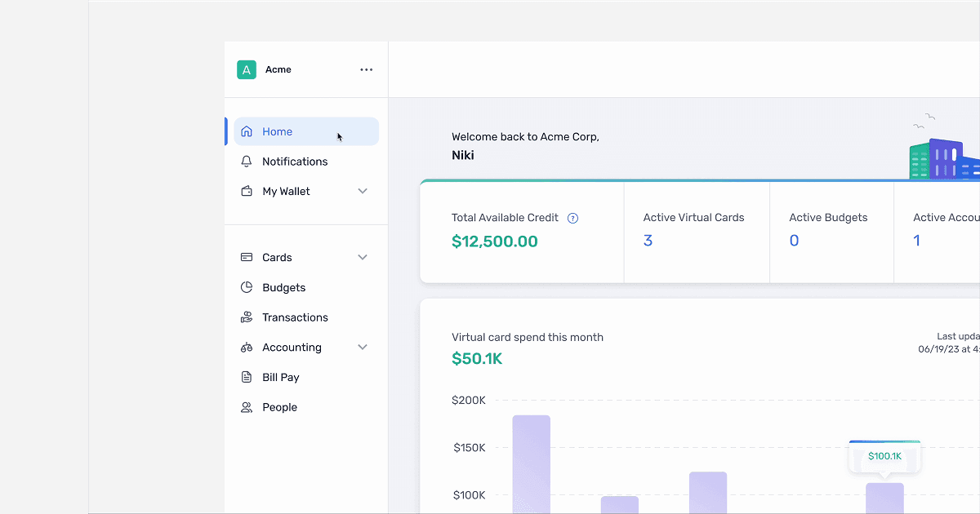Click the Cards icon in sidebar
The height and width of the screenshot is (514, 980).
(x=247, y=257)
